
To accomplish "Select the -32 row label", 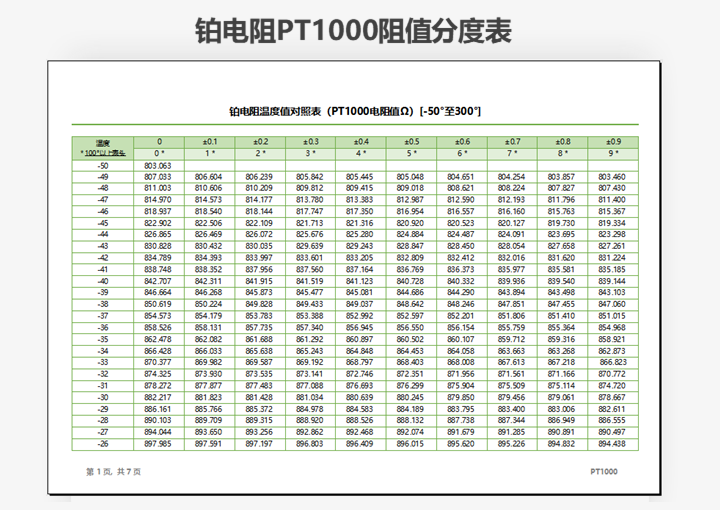I will (x=103, y=375).
